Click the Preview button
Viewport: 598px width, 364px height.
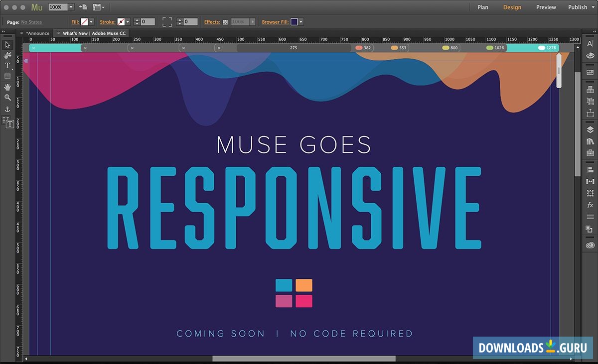[x=546, y=7]
